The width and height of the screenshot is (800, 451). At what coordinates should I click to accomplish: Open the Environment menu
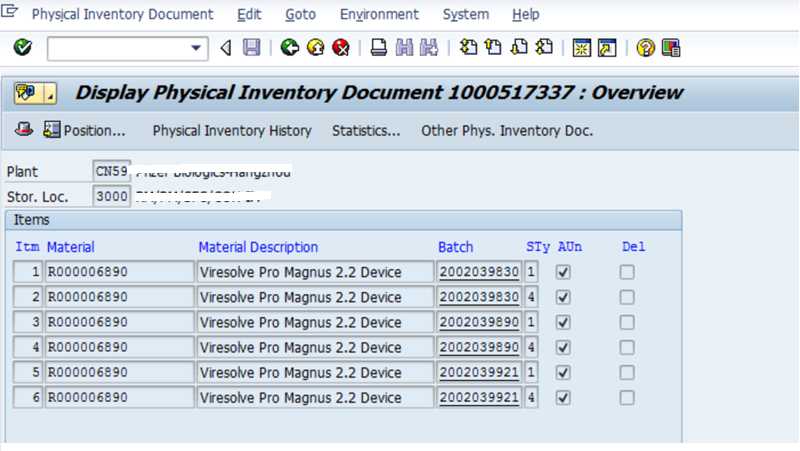[379, 14]
